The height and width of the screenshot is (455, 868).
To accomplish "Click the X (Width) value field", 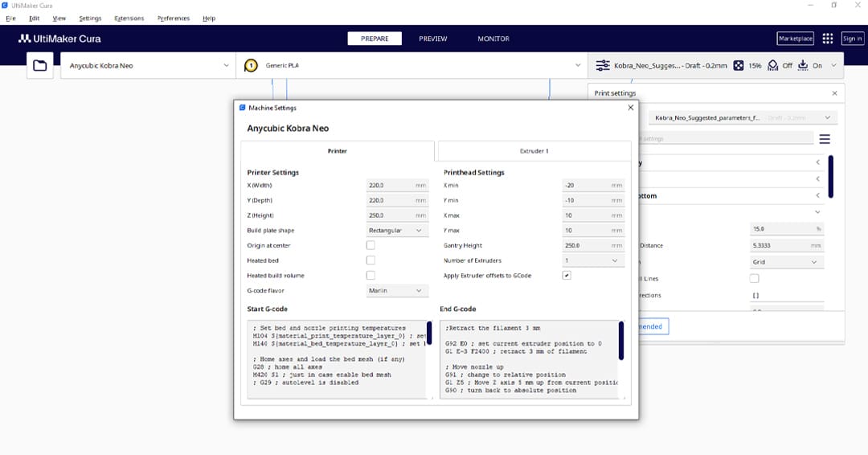I will click(x=397, y=186).
